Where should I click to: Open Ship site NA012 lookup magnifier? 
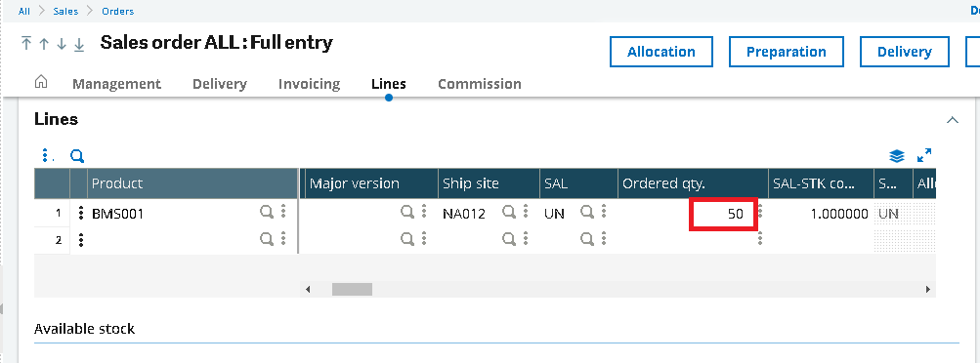pos(509,213)
